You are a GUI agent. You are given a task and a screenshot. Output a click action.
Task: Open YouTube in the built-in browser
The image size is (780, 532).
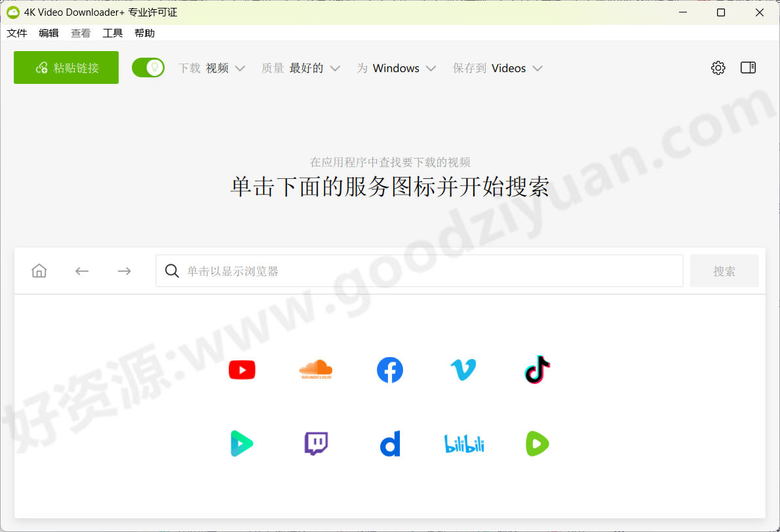tap(242, 370)
